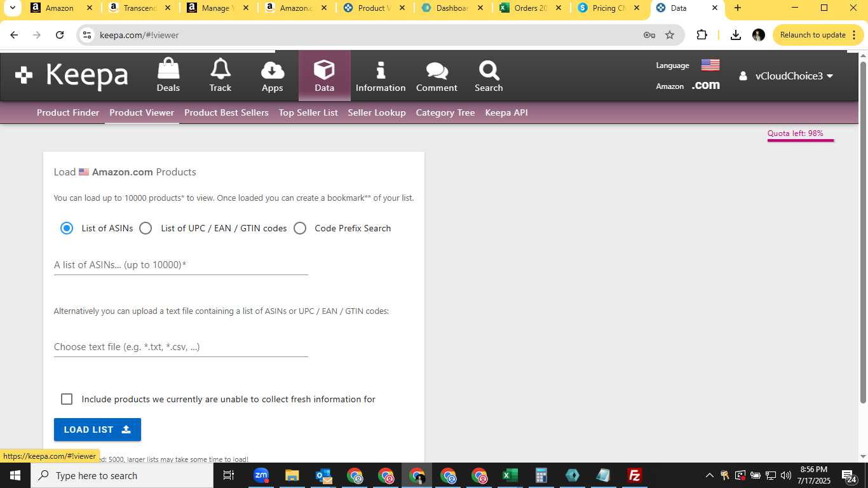Show hidden system tray icons chevron
The image size is (868, 488).
point(709,475)
